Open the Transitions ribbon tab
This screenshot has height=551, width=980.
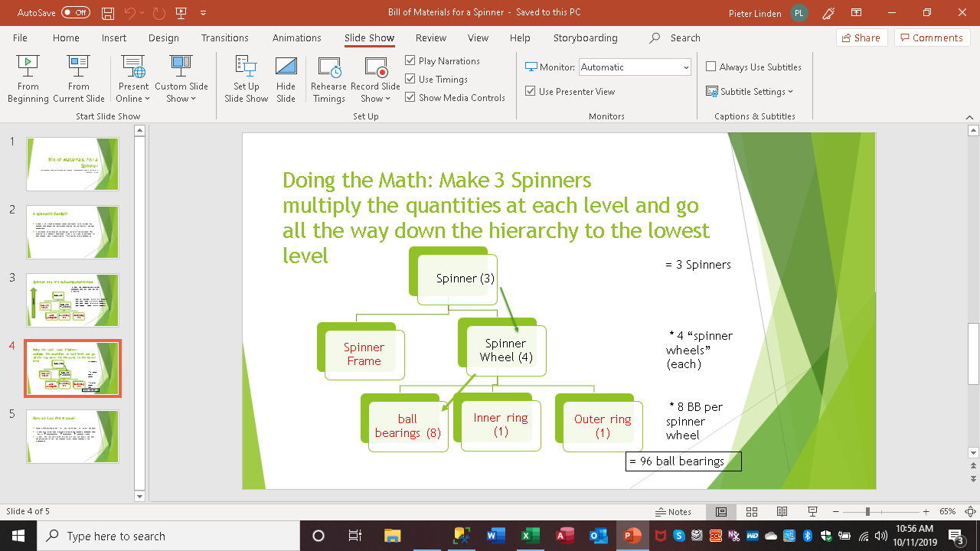224,38
